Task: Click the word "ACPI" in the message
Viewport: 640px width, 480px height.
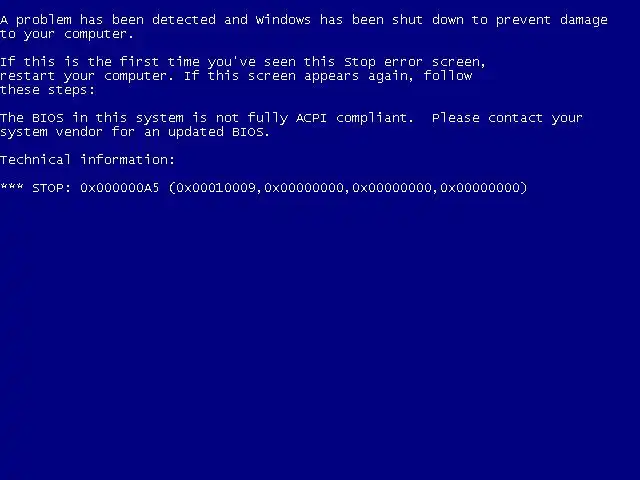Action: point(311,118)
